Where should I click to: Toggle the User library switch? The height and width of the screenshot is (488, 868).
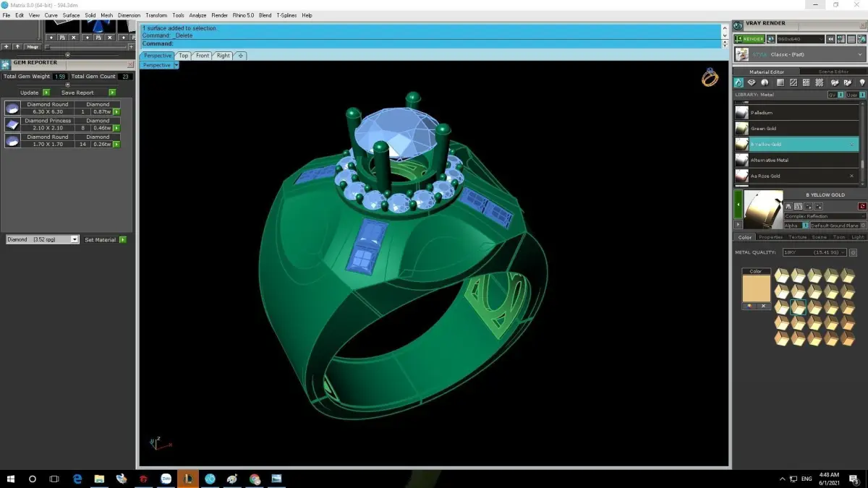[x=856, y=95]
